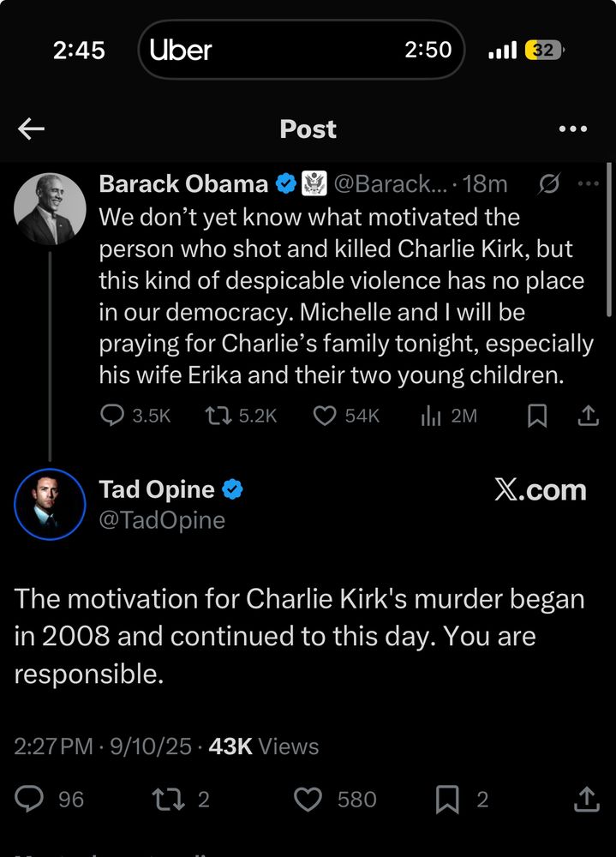616x857 pixels.
Task: Reply to Tad Opine's post
Action: tap(30, 800)
